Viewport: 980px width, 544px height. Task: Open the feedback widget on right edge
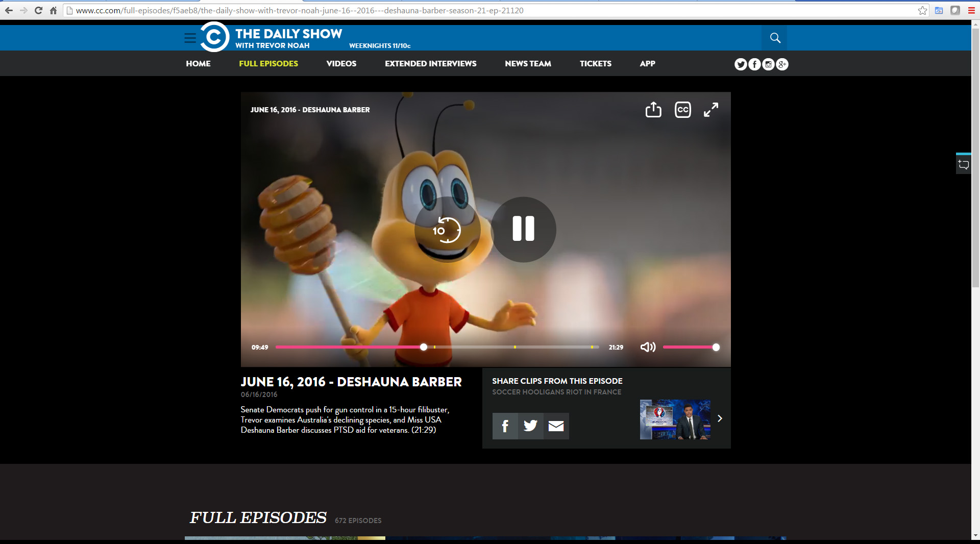tap(964, 164)
